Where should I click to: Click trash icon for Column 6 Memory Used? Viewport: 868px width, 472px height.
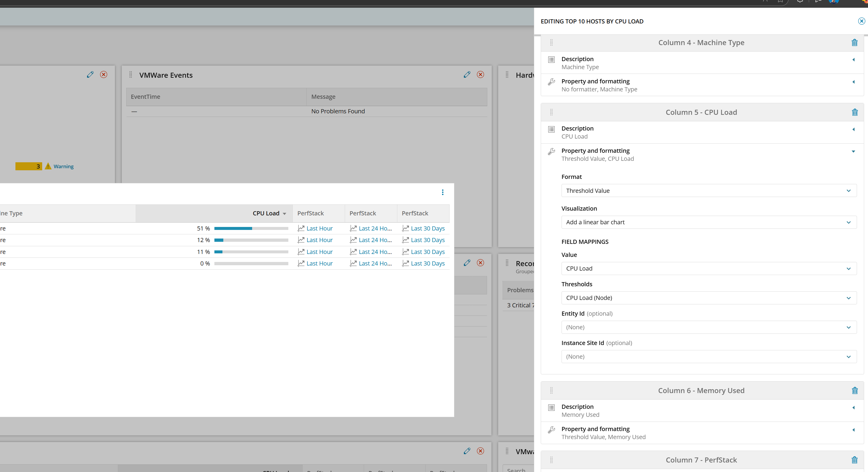point(854,390)
